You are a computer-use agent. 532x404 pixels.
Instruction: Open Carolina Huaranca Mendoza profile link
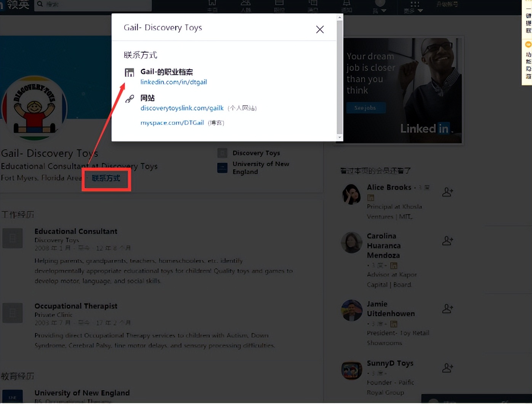point(384,246)
